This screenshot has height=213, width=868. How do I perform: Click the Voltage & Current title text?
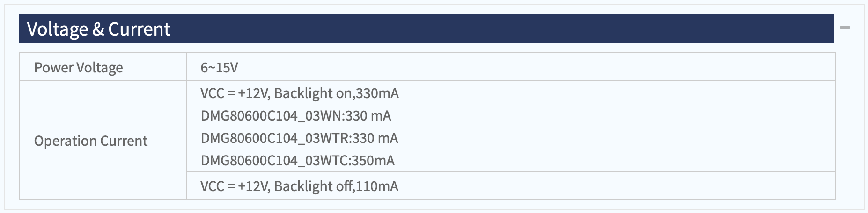click(x=99, y=29)
